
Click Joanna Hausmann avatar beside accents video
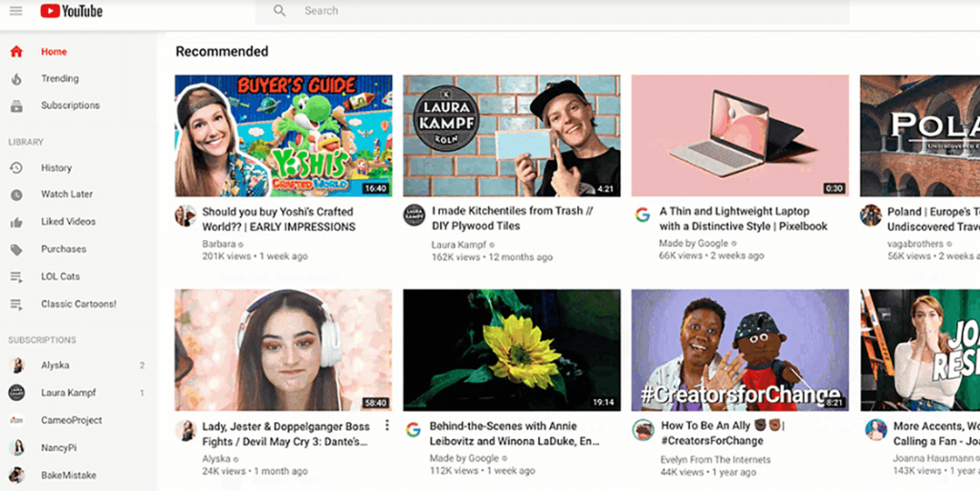[x=877, y=430]
